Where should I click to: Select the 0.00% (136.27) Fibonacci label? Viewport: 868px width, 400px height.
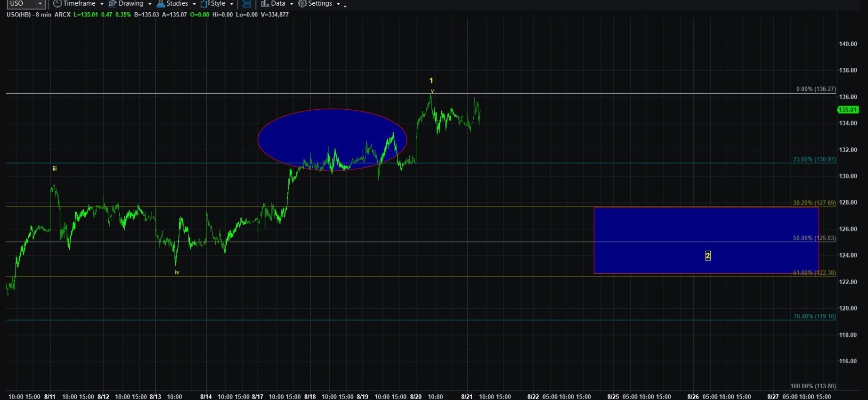tap(816, 89)
